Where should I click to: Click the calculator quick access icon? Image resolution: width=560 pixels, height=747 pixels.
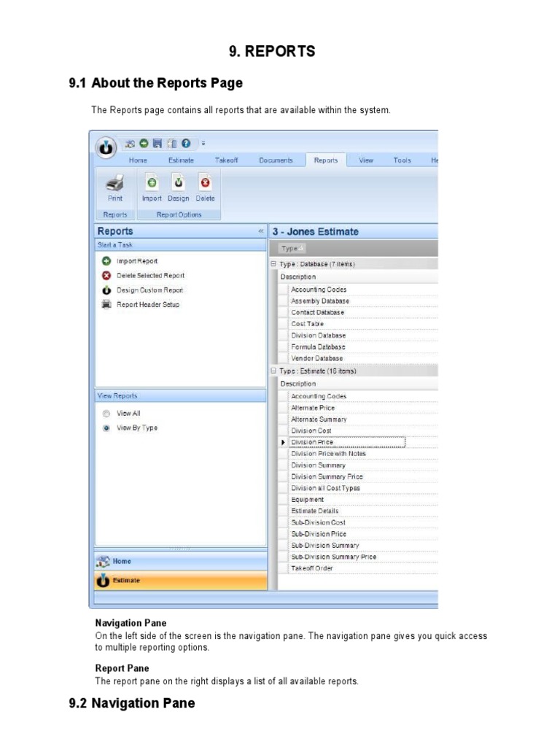coord(172,143)
